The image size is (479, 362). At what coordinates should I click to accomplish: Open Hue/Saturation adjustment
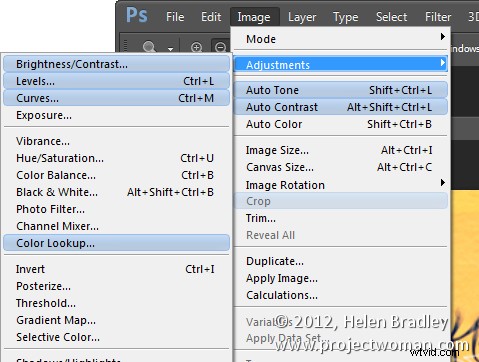pos(116,158)
